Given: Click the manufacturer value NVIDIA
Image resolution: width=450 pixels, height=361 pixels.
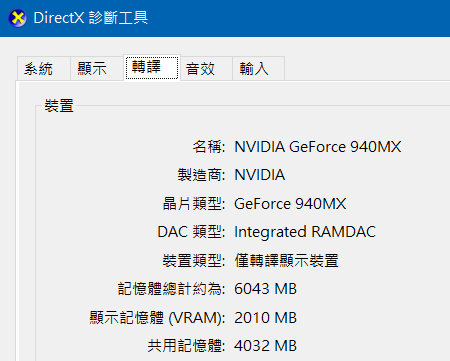Looking at the screenshot, I should [x=260, y=175].
